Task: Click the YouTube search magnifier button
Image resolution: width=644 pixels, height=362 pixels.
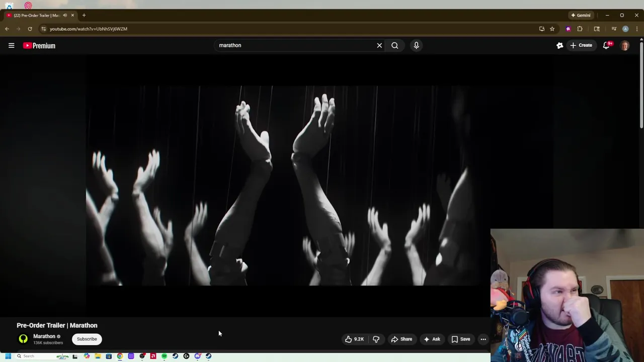Action: [x=395, y=45]
